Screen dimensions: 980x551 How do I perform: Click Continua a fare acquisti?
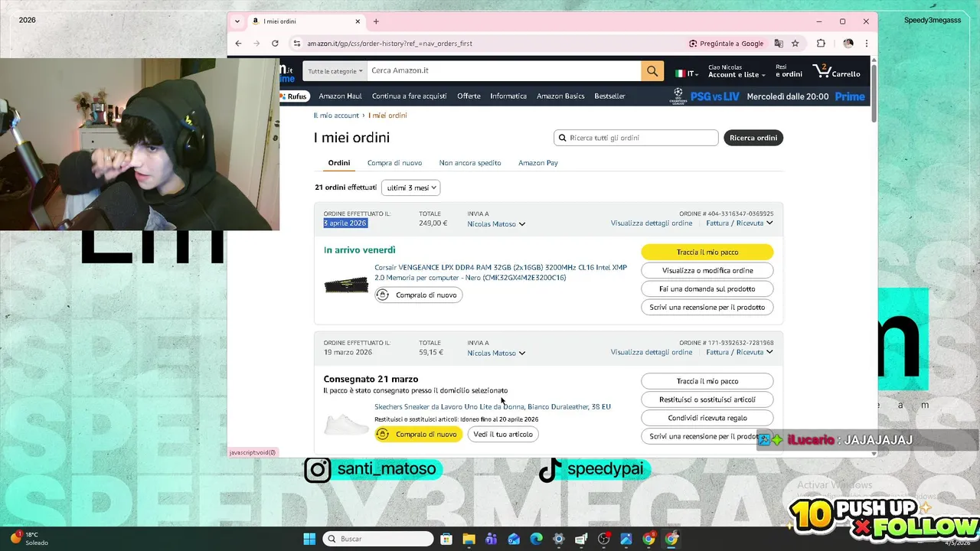pos(410,96)
